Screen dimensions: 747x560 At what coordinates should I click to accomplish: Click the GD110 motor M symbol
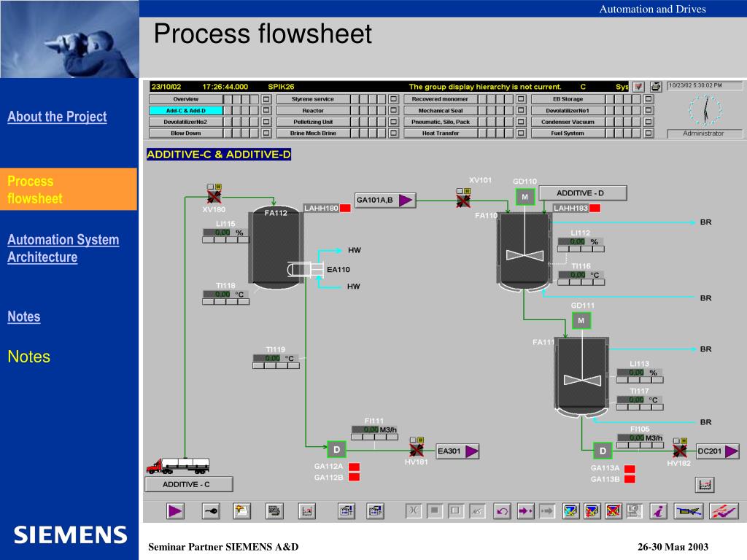[525, 197]
